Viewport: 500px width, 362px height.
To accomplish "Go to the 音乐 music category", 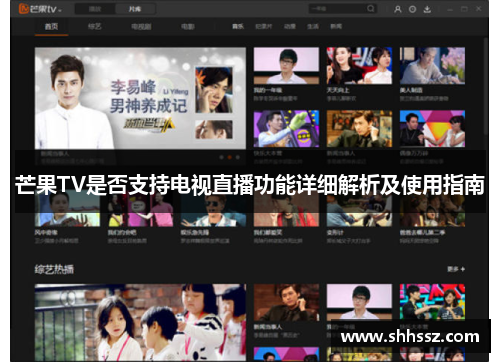I will [x=238, y=26].
